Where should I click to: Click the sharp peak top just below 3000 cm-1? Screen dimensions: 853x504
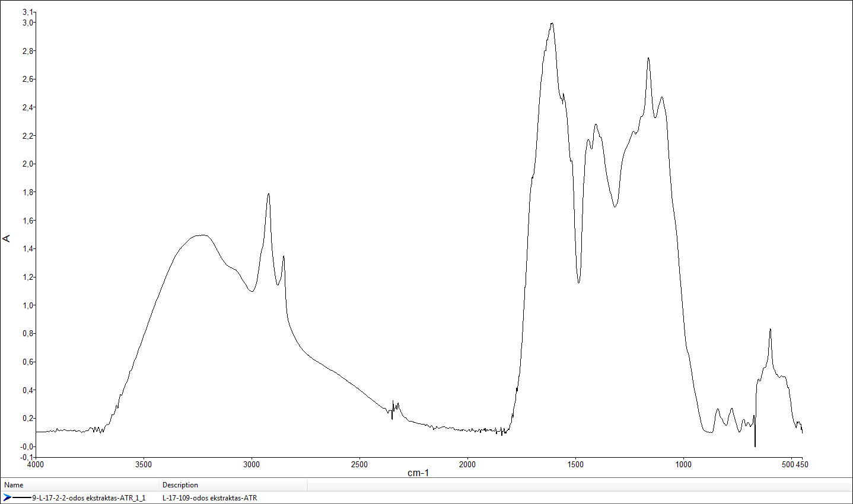pos(269,194)
